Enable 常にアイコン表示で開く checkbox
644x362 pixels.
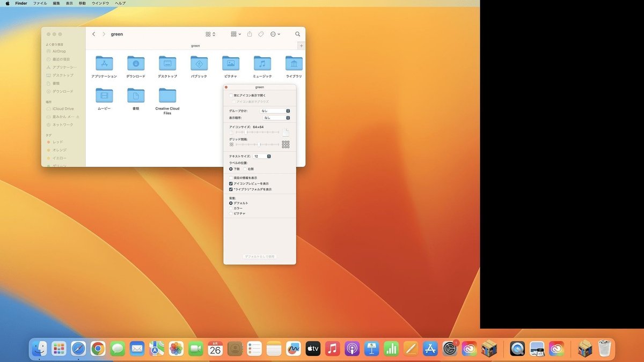[231, 95]
